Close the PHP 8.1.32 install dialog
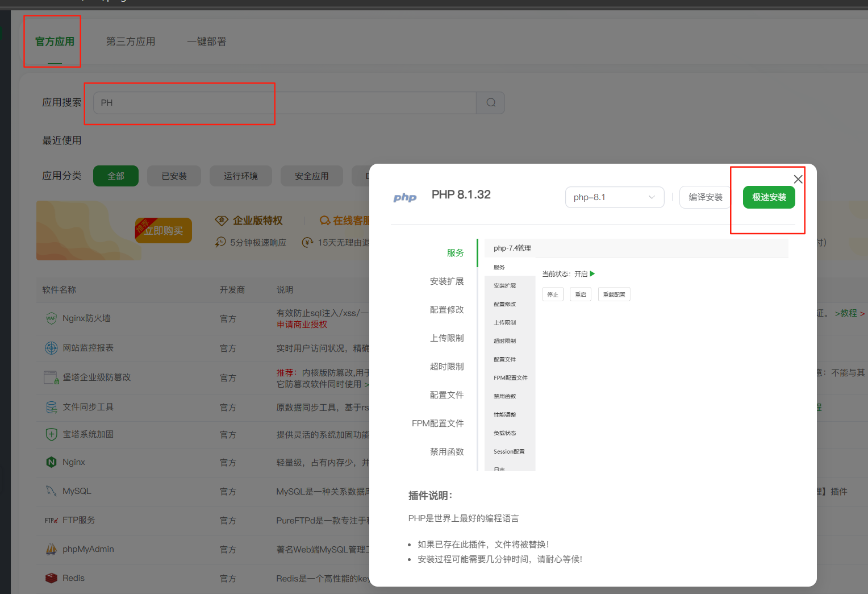 pos(798,179)
